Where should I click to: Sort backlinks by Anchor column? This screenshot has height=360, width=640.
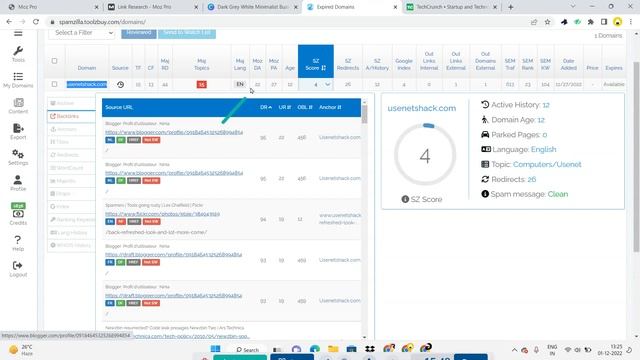(330, 107)
